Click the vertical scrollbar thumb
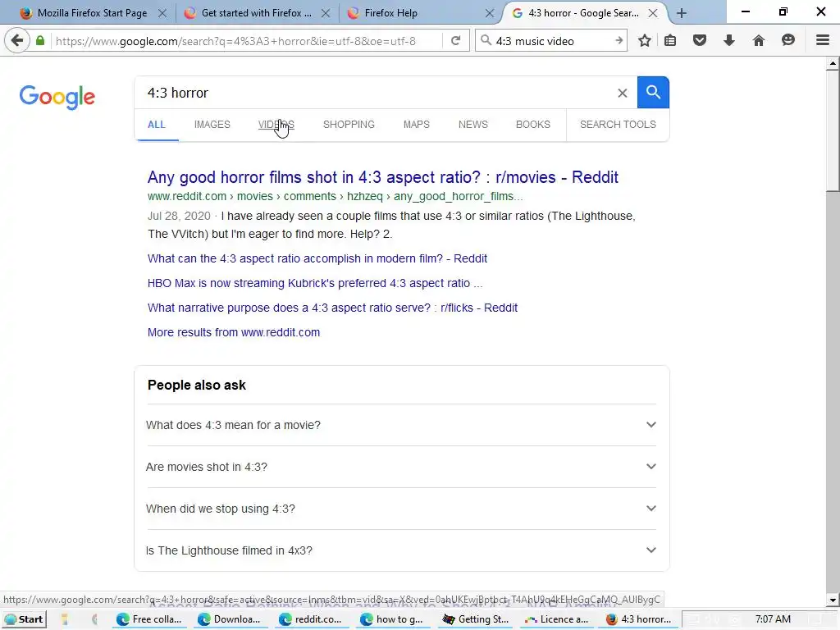This screenshot has height=630, width=840. click(833, 130)
